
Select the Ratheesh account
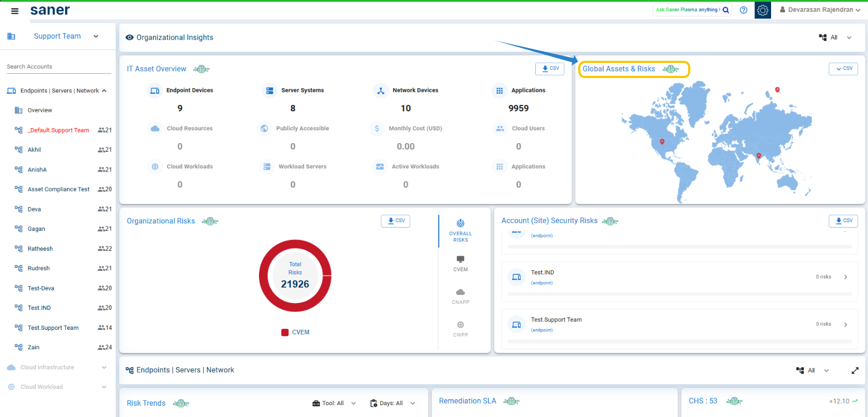(x=40, y=249)
